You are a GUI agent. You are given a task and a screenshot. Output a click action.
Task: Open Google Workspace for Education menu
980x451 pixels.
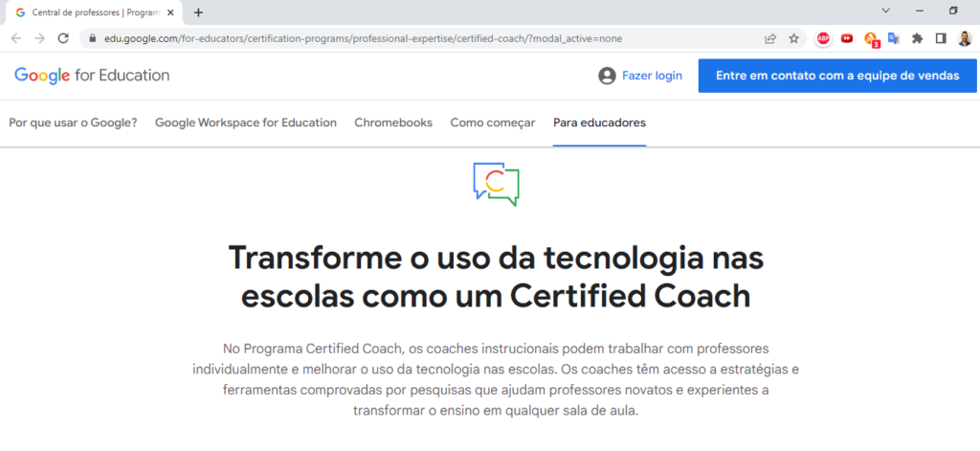246,123
